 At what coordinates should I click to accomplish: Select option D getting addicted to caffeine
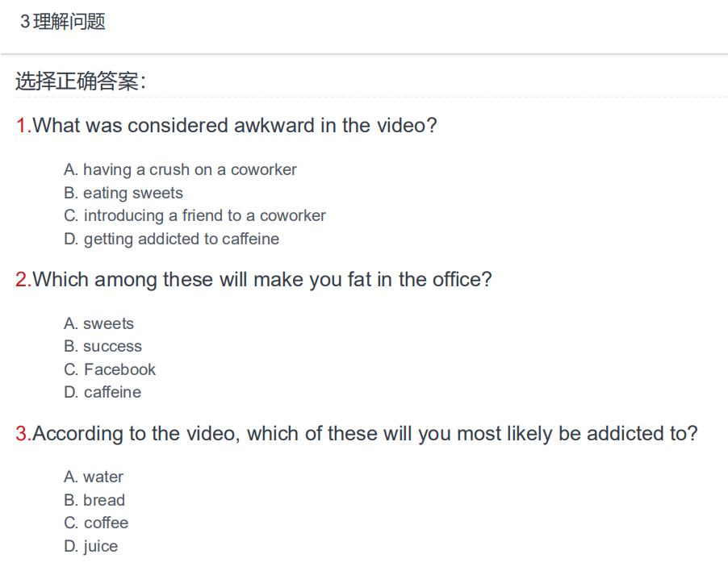coord(171,239)
